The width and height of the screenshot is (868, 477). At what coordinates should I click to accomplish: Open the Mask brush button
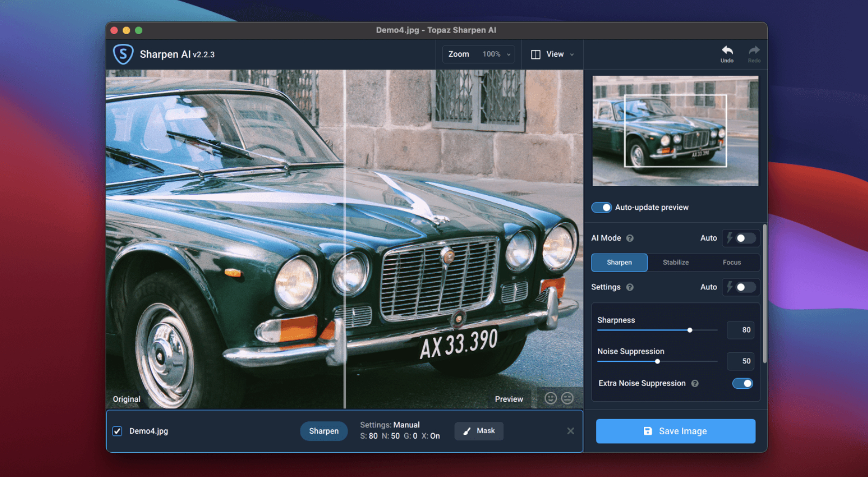click(479, 431)
